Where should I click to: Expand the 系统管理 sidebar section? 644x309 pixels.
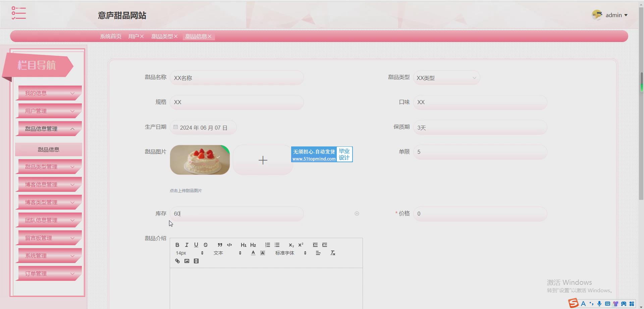click(49, 256)
